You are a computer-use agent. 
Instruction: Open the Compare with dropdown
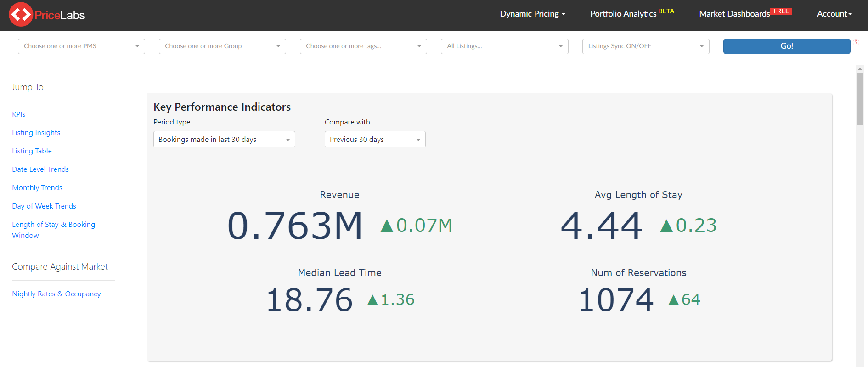click(x=375, y=140)
